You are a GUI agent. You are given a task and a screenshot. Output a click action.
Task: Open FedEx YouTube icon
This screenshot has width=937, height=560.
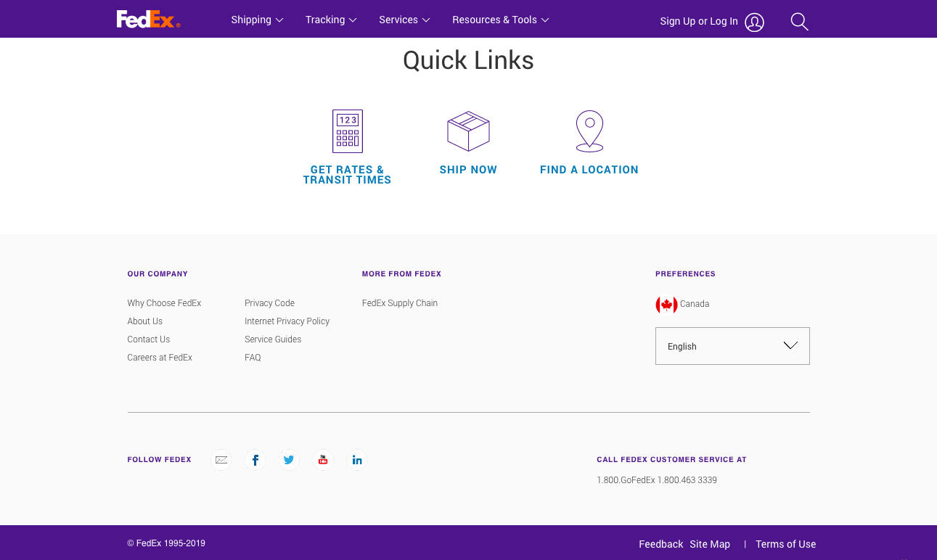(x=323, y=460)
